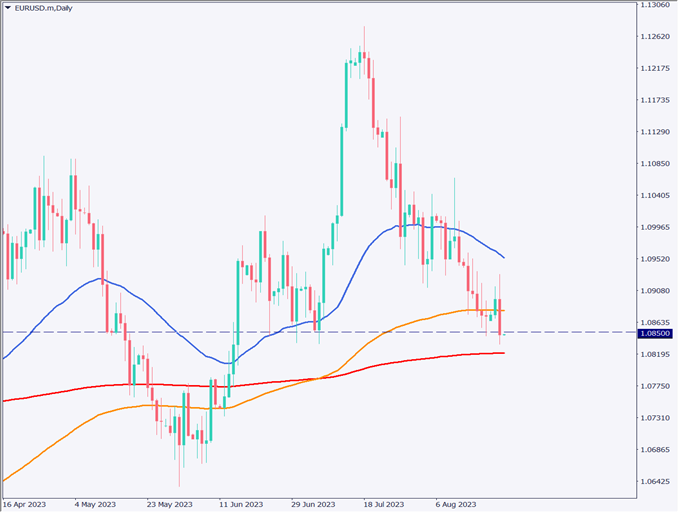Select the dashed horizontal line at 1.08500
Screen dimensions: 678x512
point(319,332)
